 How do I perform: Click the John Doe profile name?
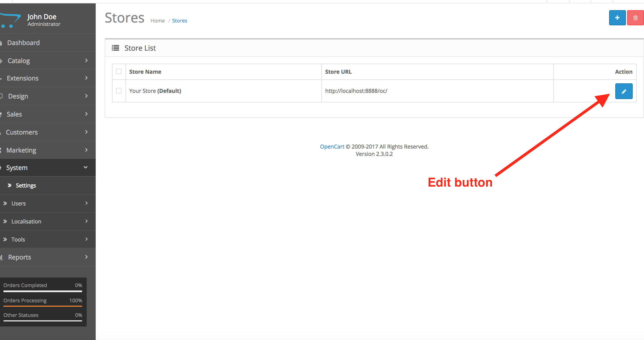point(42,17)
